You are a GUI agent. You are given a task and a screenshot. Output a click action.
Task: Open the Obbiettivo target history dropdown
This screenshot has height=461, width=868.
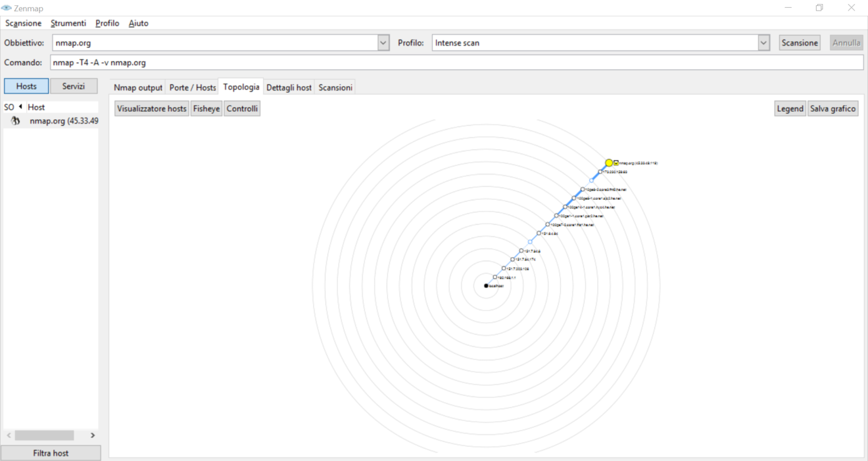click(x=383, y=42)
